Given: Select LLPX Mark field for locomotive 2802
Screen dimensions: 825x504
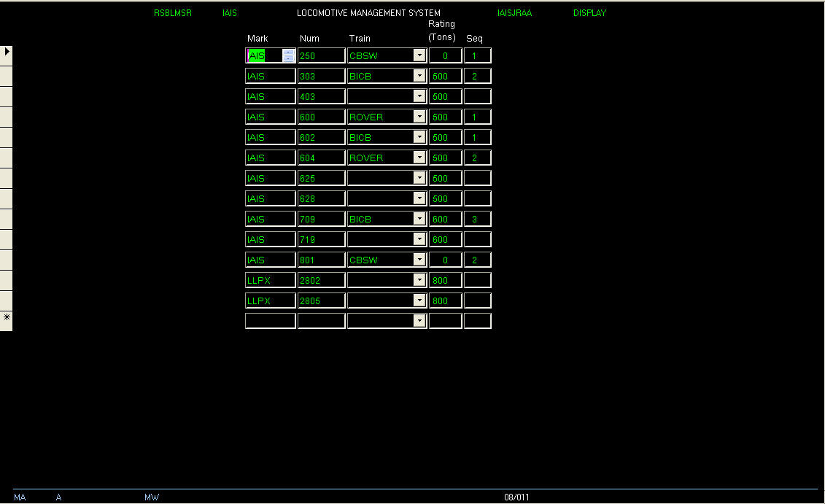Looking at the screenshot, I should pos(271,280).
